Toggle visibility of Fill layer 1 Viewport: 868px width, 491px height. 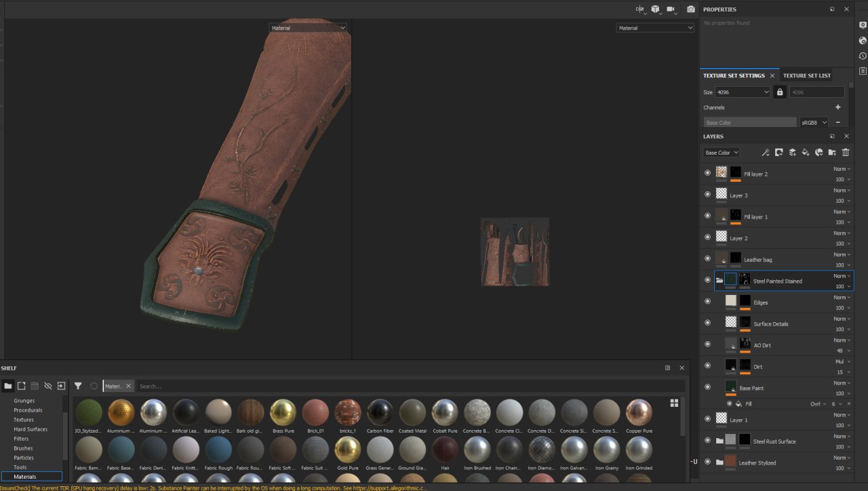pyautogui.click(x=707, y=216)
